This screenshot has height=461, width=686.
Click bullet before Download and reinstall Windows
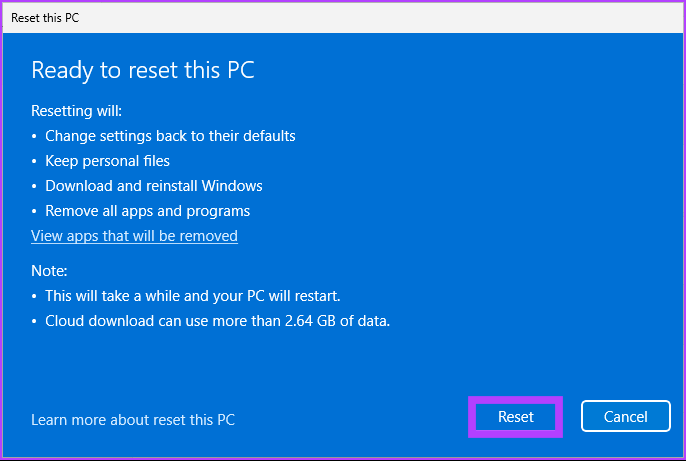35,186
